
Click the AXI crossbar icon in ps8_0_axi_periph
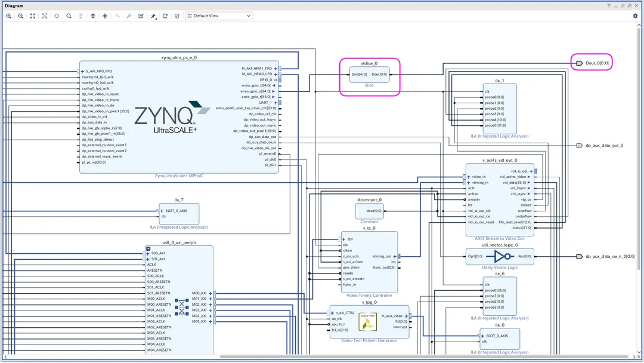pos(181,307)
